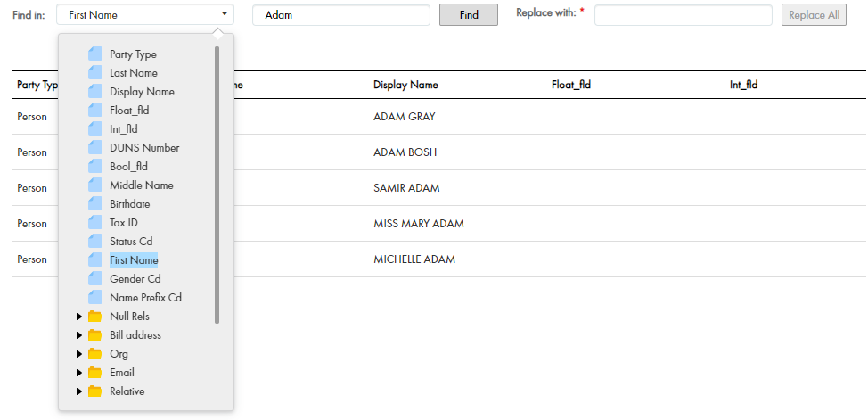The image size is (868, 420).
Task: Click the Name Prefix Cd field file icon
Action: pyautogui.click(x=95, y=298)
